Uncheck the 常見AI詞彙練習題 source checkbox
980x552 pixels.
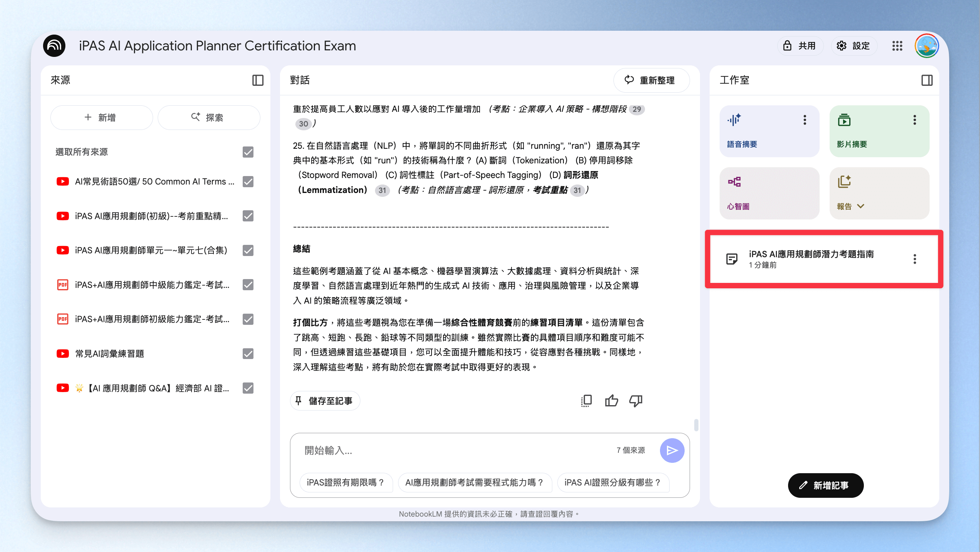[x=248, y=353]
